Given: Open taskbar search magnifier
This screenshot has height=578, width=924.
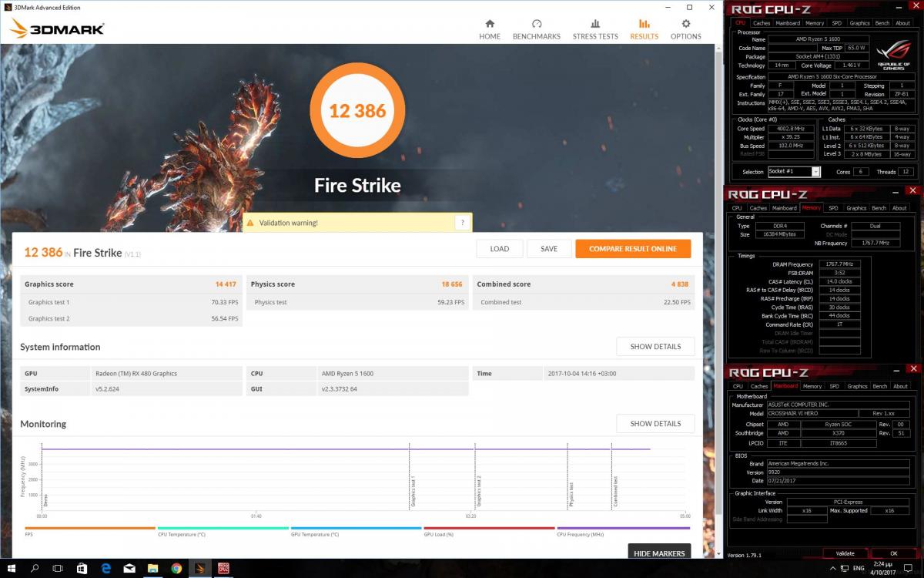Looking at the screenshot, I should click(35, 568).
